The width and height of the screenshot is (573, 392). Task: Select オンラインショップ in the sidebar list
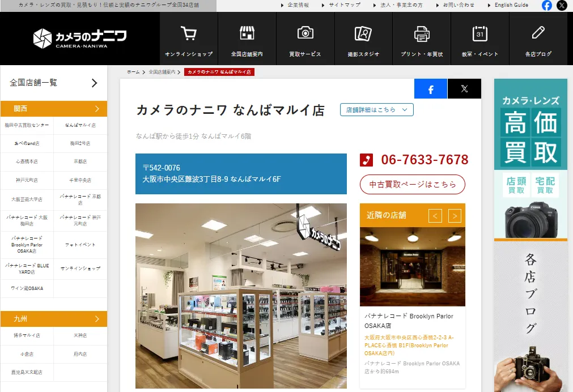pos(80,269)
